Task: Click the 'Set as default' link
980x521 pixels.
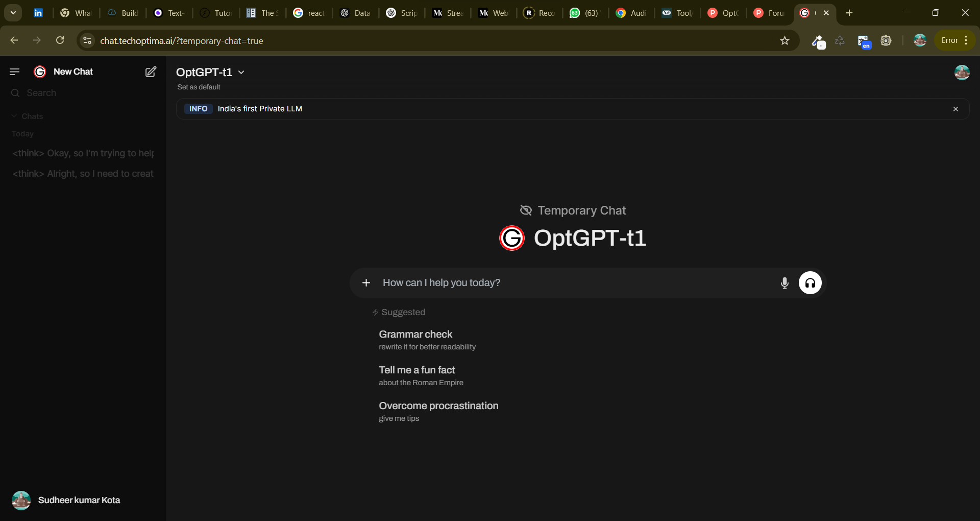Action: coord(199,87)
